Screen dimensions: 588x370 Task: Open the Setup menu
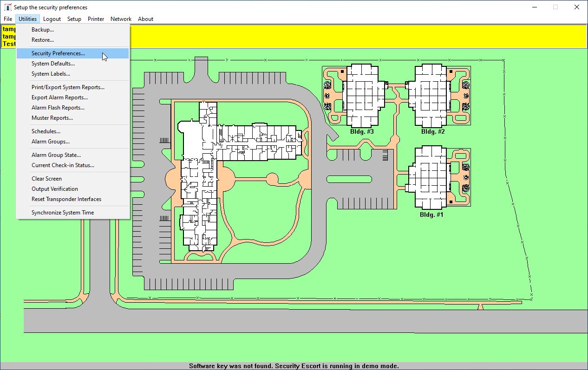[x=74, y=19]
